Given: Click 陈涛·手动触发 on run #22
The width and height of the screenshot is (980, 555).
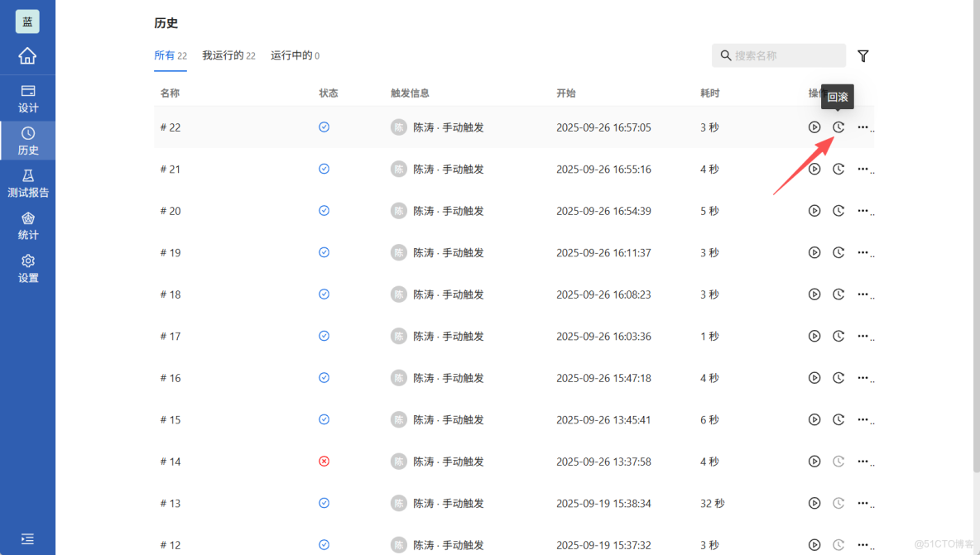Looking at the screenshot, I should point(448,127).
